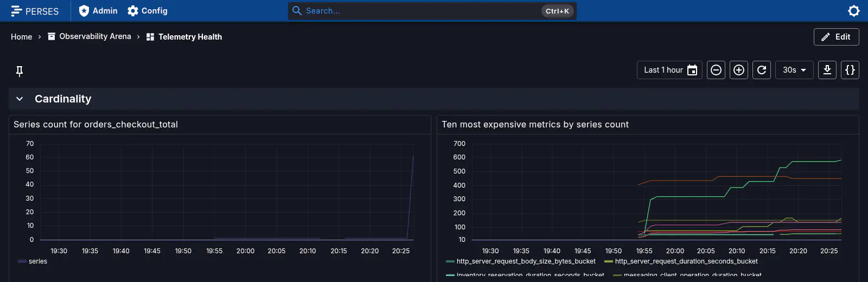Go to Home breadcrumb

click(22, 37)
